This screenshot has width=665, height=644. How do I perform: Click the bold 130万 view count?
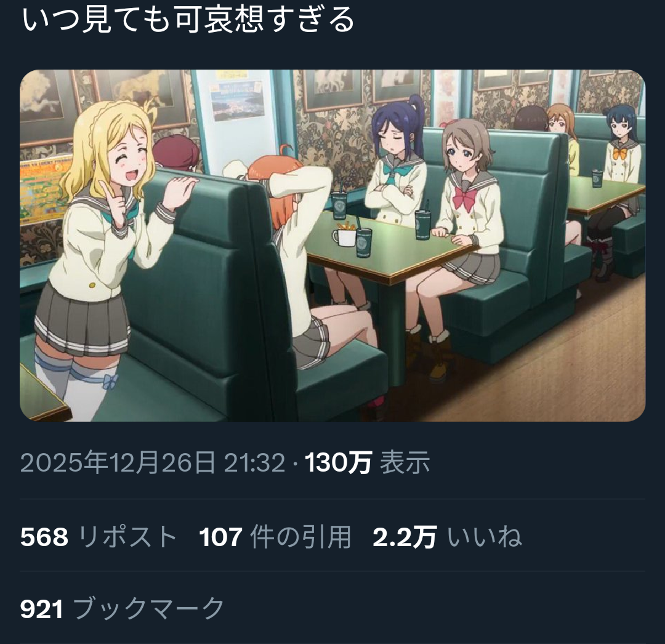[x=339, y=462]
